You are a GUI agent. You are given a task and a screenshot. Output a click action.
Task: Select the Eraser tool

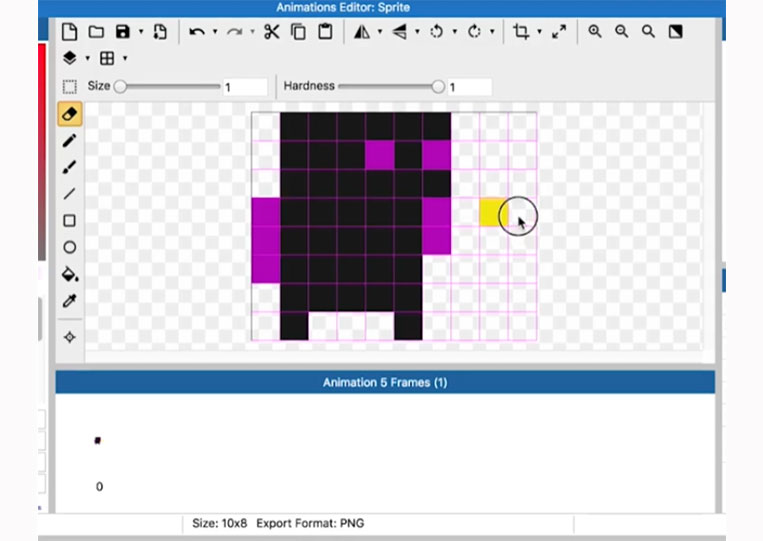70,114
